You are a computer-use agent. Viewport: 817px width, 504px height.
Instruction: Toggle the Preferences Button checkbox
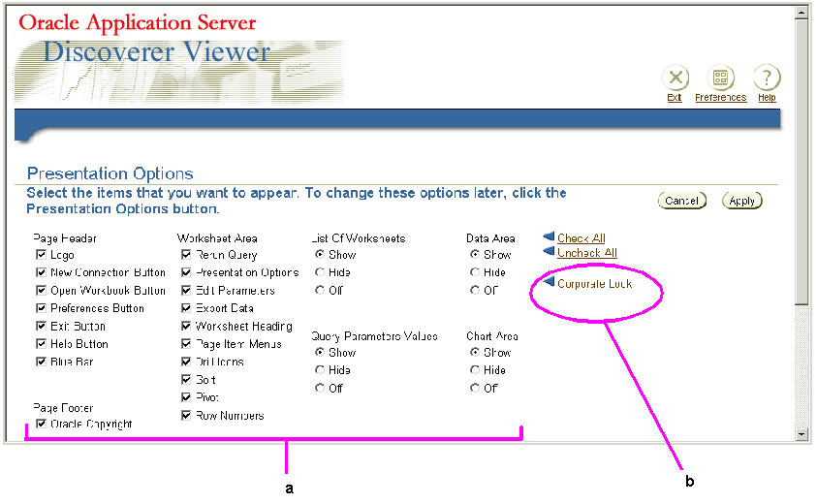(41, 307)
